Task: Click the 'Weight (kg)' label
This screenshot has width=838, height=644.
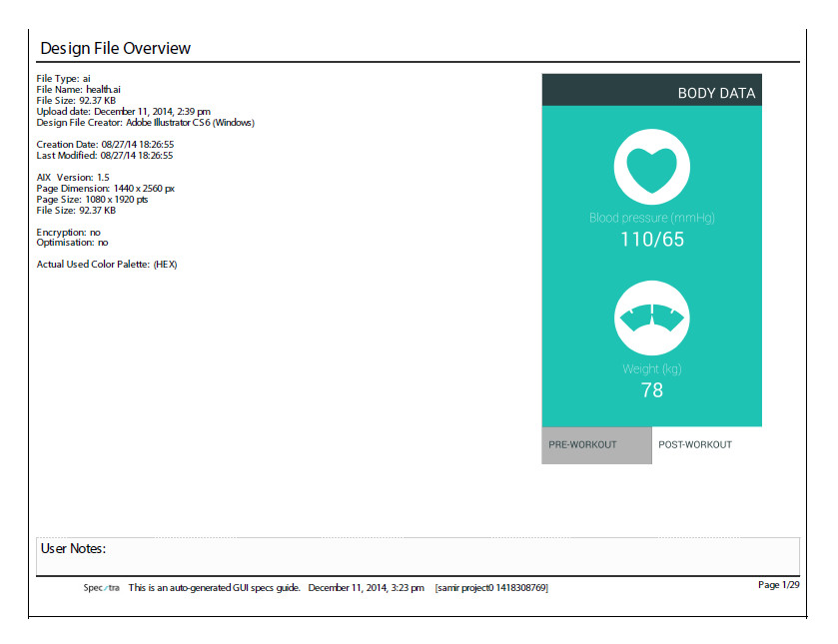Action: [x=652, y=368]
